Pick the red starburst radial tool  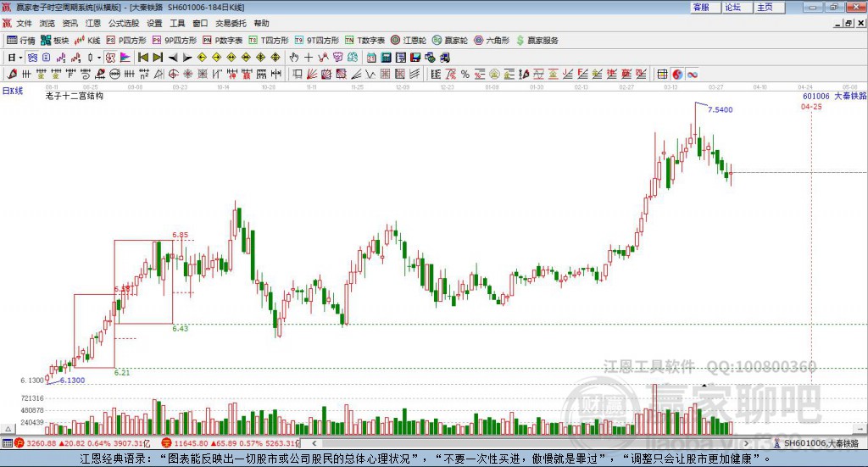point(187,74)
